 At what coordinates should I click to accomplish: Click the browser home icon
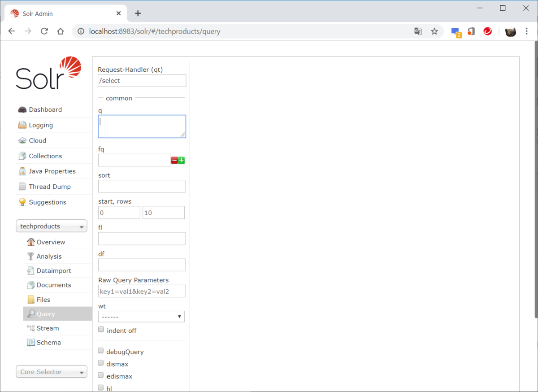pyautogui.click(x=61, y=31)
